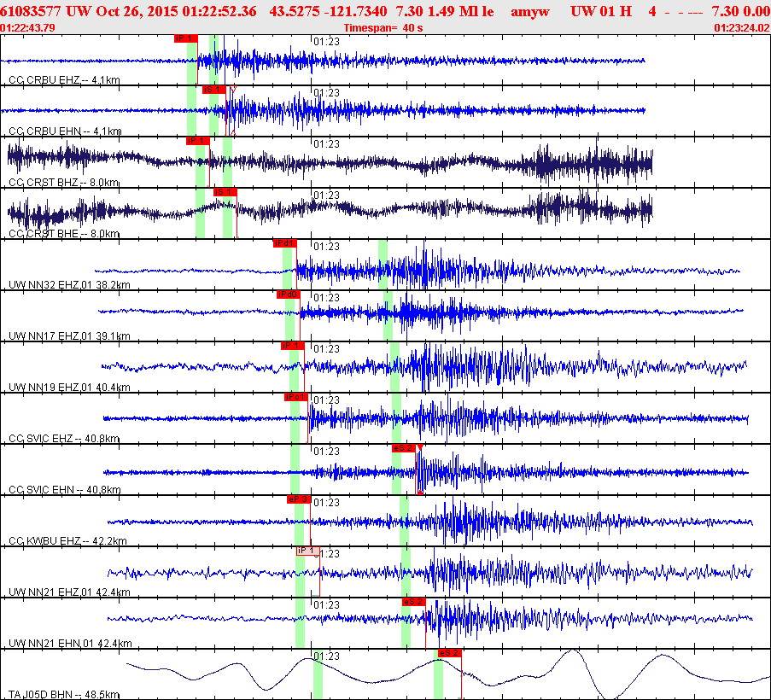
Task: Click the eS 2 pick flag on TA J05D BHN
Action: click(449, 653)
